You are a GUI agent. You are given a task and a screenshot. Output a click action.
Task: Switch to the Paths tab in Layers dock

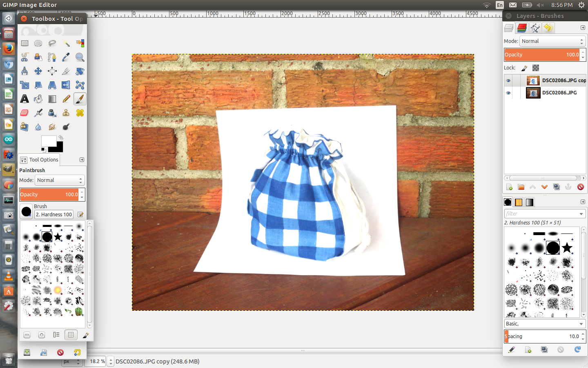pos(535,28)
